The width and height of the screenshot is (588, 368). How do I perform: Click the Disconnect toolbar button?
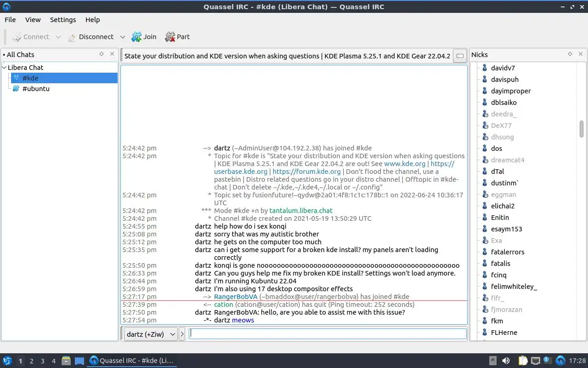coord(90,37)
